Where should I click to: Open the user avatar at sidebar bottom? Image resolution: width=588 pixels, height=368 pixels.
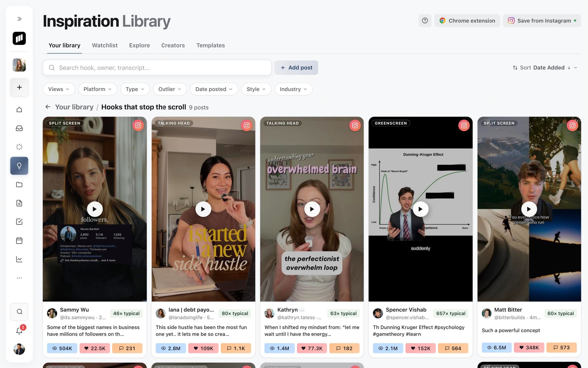point(19,349)
